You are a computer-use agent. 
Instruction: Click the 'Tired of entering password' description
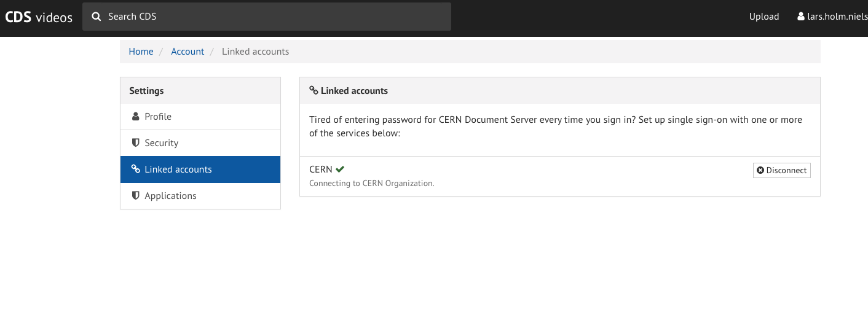tap(556, 127)
